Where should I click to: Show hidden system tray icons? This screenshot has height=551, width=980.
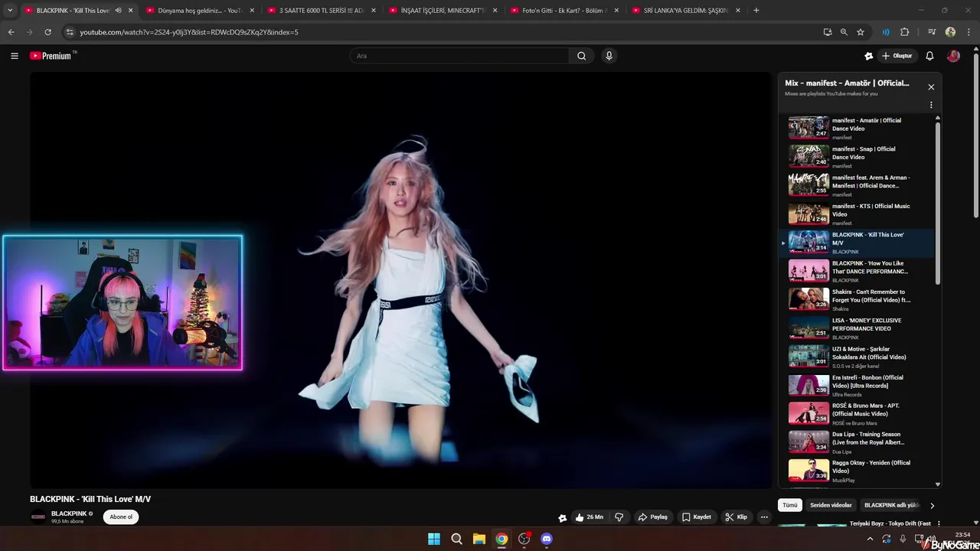pyautogui.click(x=870, y=539)
